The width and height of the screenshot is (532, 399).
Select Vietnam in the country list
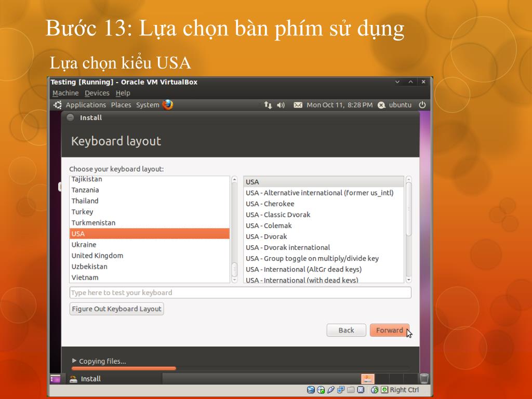click(150, 277)
